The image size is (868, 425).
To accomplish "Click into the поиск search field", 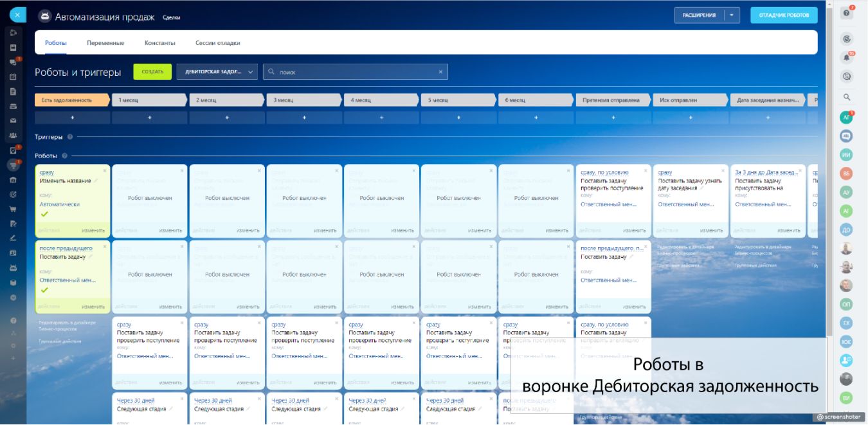I will 355,72.
